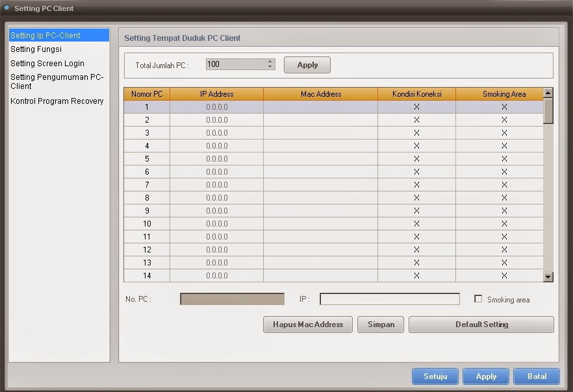Cancel changes with the Batal button
573x392 pixels.
tap(537, 376)
